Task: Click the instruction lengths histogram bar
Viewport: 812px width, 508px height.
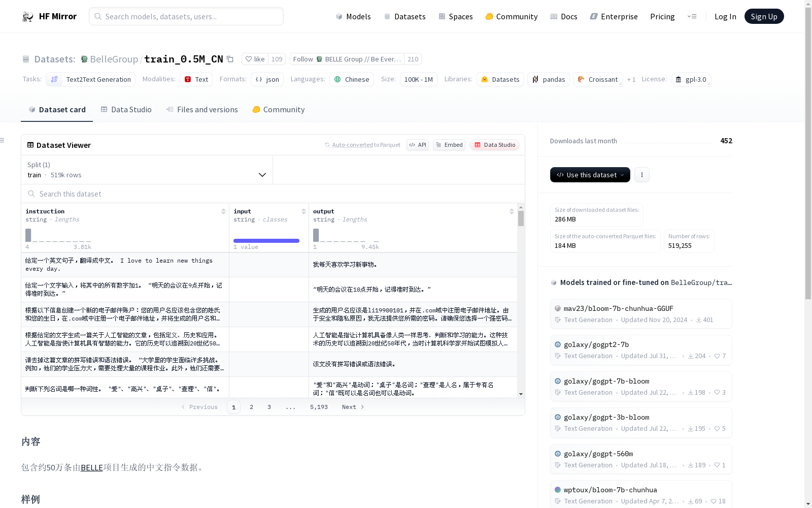Action: coord(28,235)
